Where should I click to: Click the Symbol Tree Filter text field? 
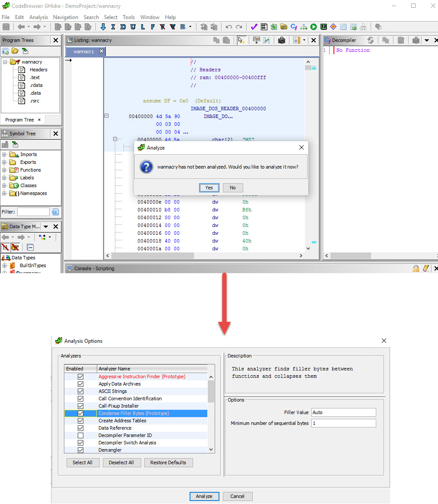pos(33,212)
